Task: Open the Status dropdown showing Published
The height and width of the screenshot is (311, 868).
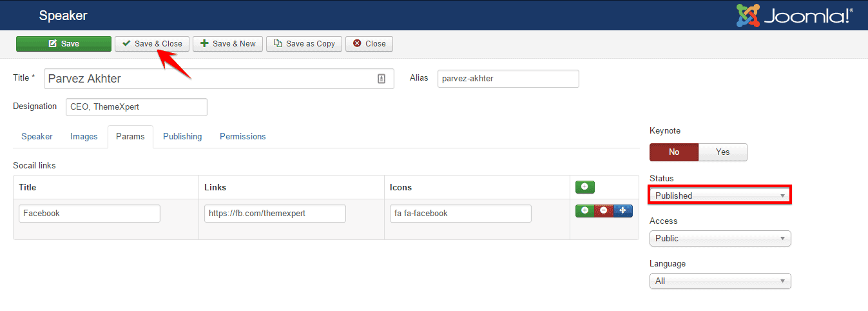Action: 719,196
